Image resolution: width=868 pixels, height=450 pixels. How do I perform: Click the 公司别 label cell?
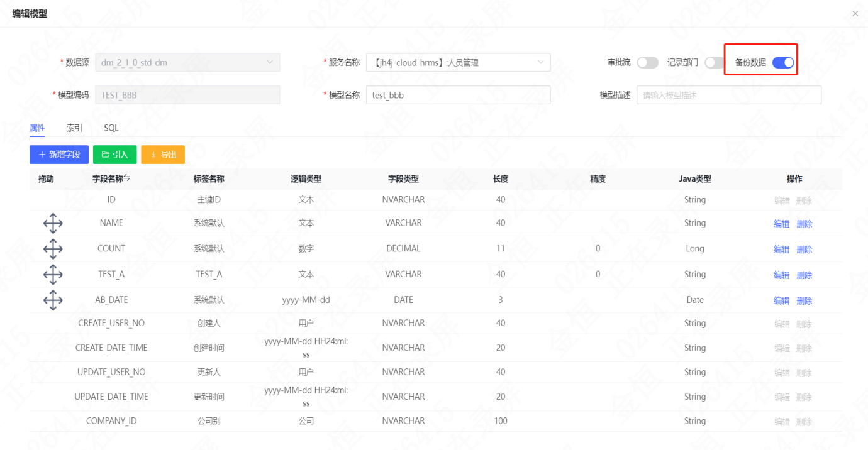pyautogui.click(x=209, y=421)
